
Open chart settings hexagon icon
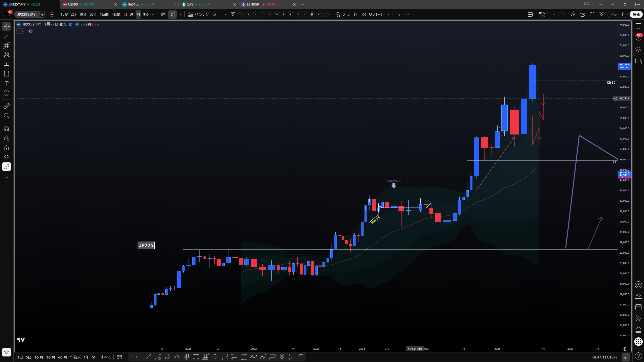pyautogui.click(x=583, y=14)
